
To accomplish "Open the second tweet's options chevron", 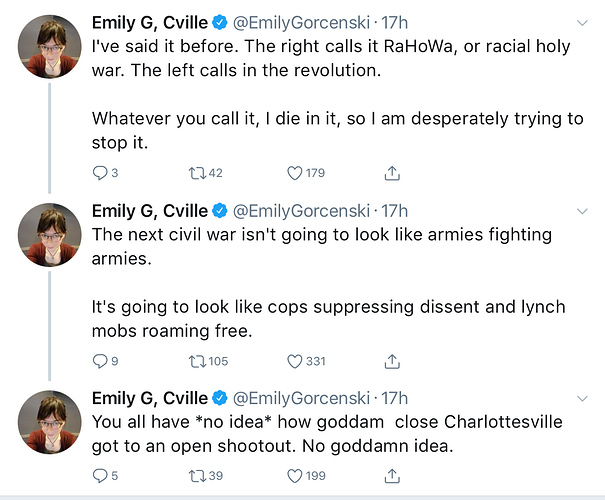I will [582, 211].
